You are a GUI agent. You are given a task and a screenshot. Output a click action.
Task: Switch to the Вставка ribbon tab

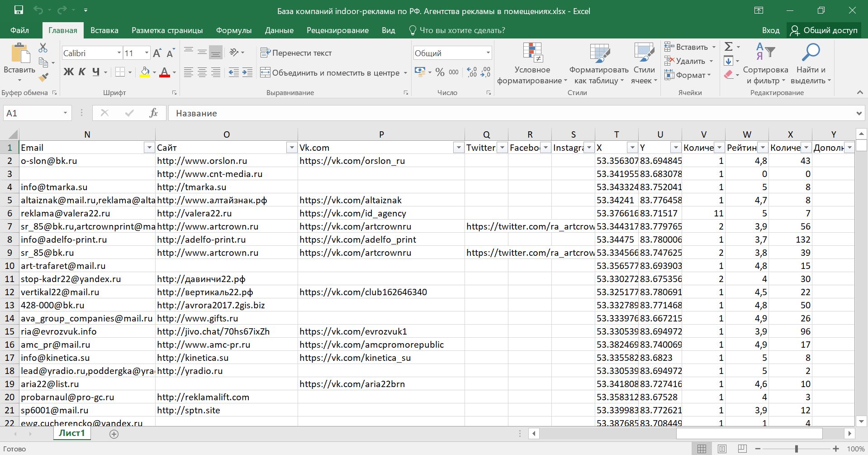pos(104,30)
